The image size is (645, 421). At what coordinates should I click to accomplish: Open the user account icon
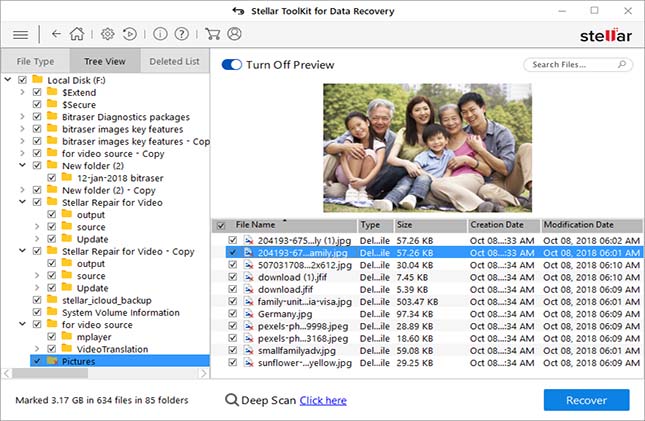coord(235,34)
